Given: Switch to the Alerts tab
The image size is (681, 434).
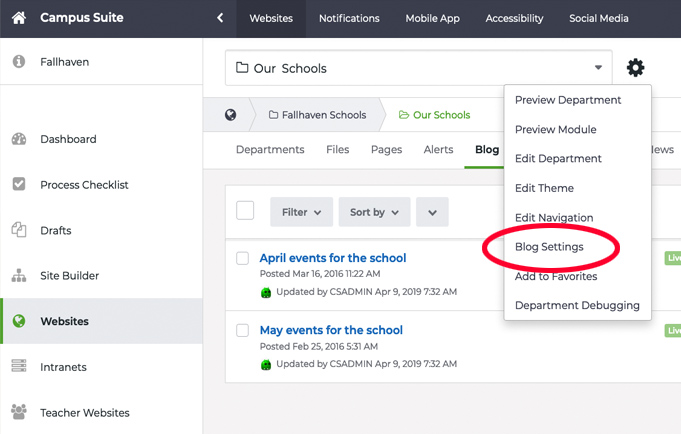Looking at the screenshot, I should (438, 150).
